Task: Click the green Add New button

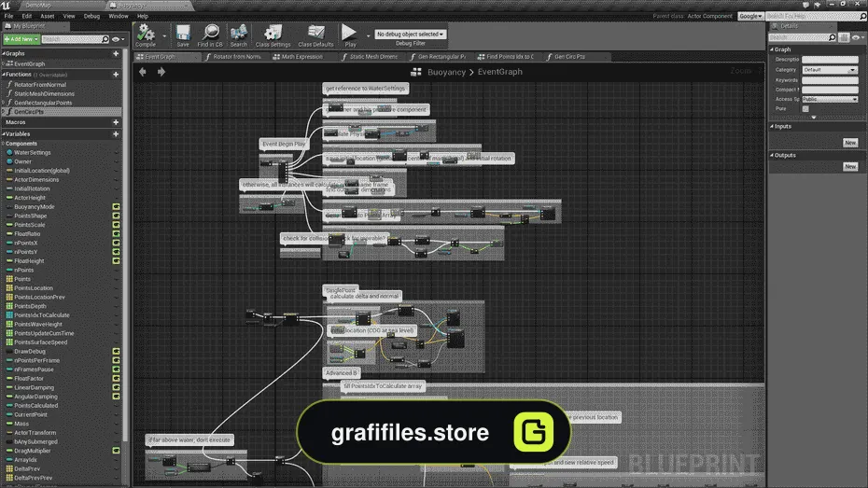Action: coord(21,39)
